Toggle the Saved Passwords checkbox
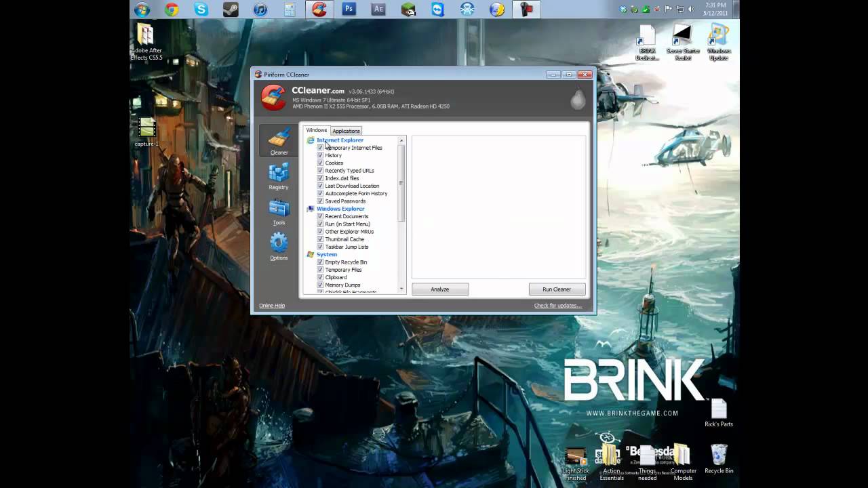868x488 pixels. point(320,201)
